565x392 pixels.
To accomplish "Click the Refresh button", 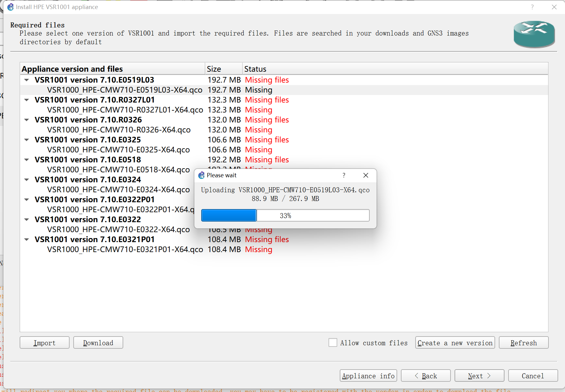I will (524, 343).
